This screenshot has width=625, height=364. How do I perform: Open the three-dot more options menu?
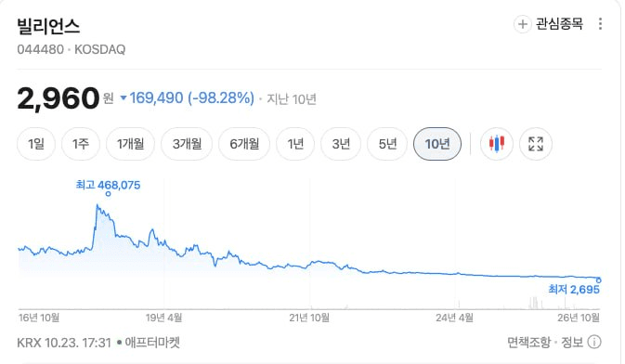(600, 24)
